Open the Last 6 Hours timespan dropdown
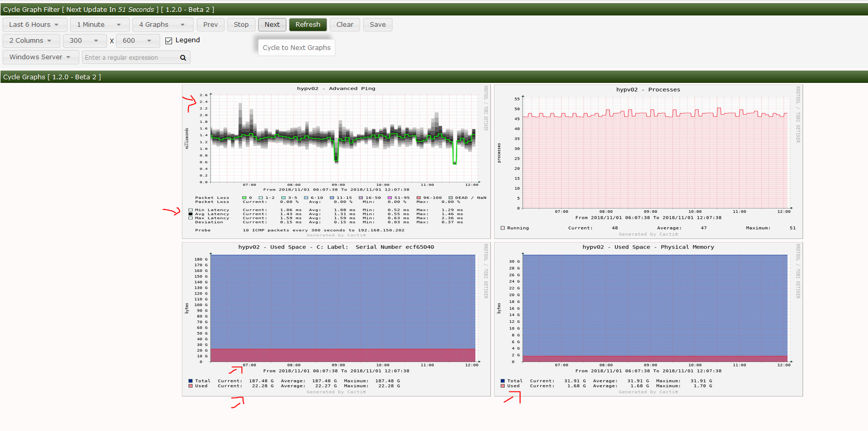 [35, 25]
